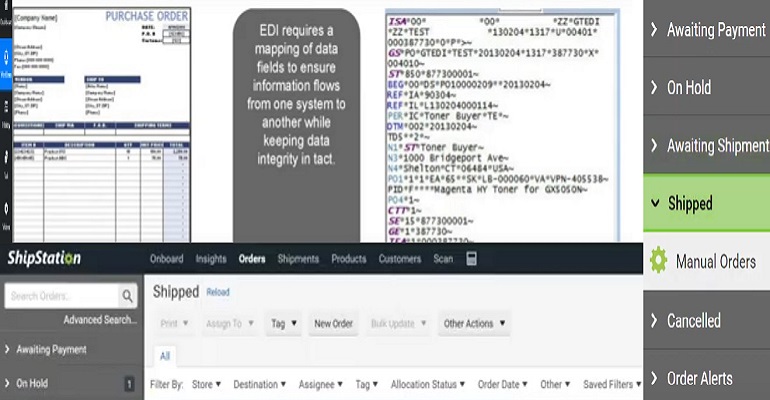The height and width of the screenshot is (400, 770).
Task: Open the Assignee filter dropdown
Action: point(320,384)
